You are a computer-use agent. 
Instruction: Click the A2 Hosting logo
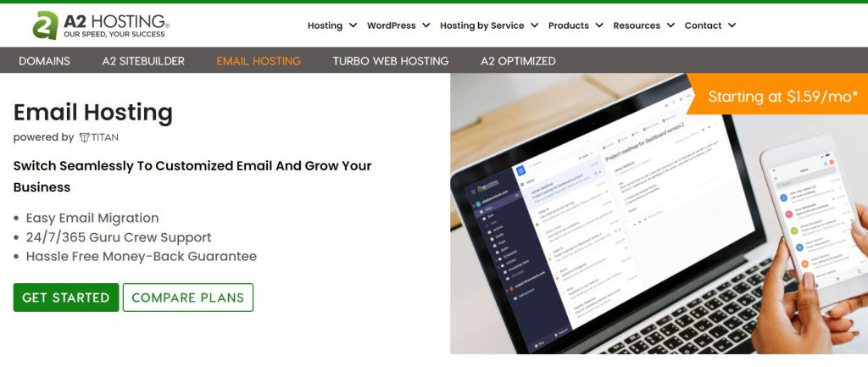click(x=101, y=25)
